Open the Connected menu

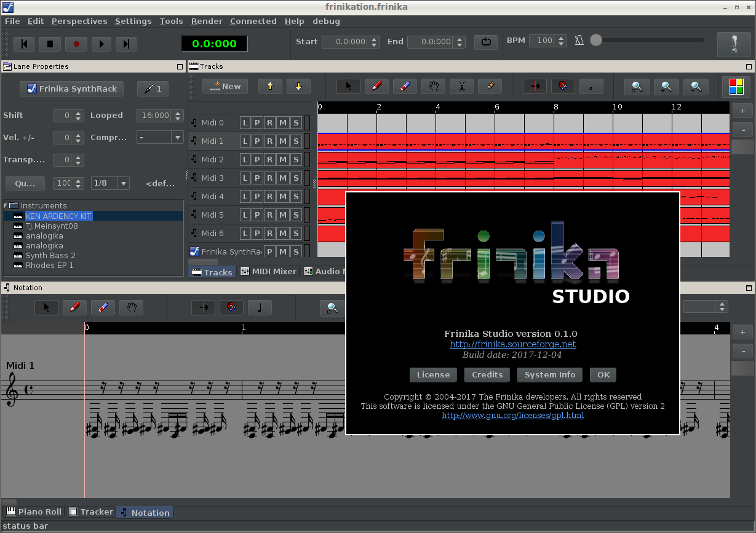(253, 21)
